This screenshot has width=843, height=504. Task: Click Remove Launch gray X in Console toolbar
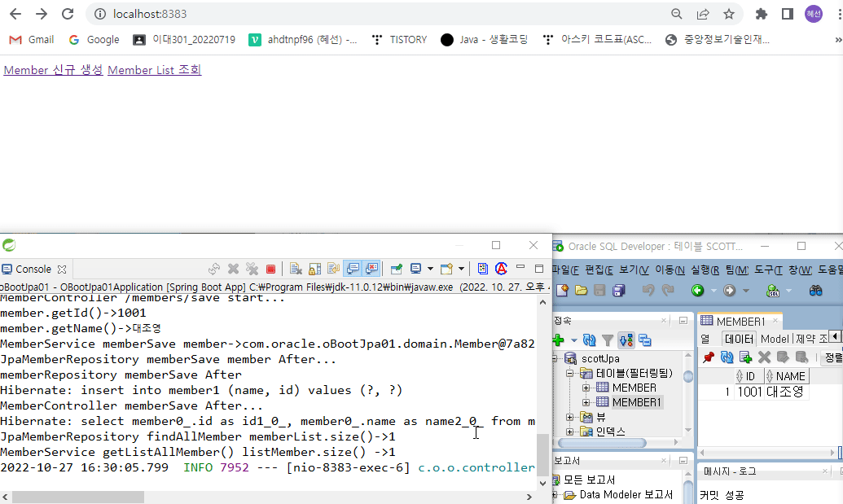pos(233,269)
